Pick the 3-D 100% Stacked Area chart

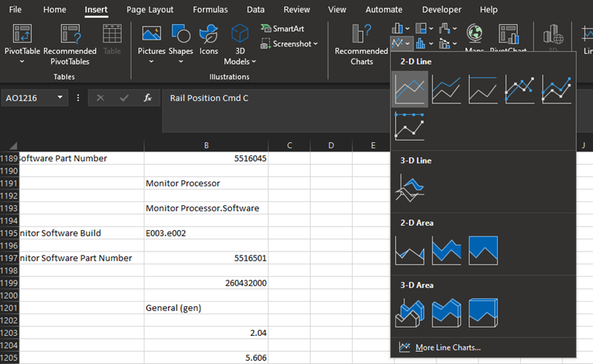[x=483, y=312]
